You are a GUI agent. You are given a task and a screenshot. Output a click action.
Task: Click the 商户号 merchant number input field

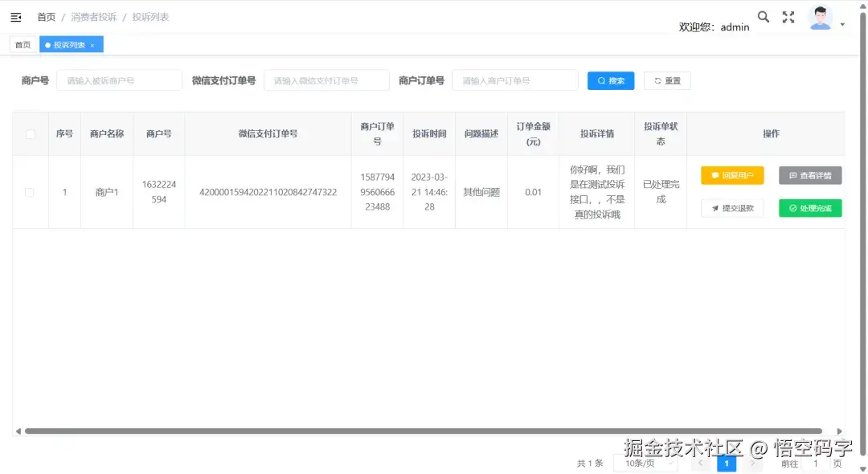tap(119, 80)
